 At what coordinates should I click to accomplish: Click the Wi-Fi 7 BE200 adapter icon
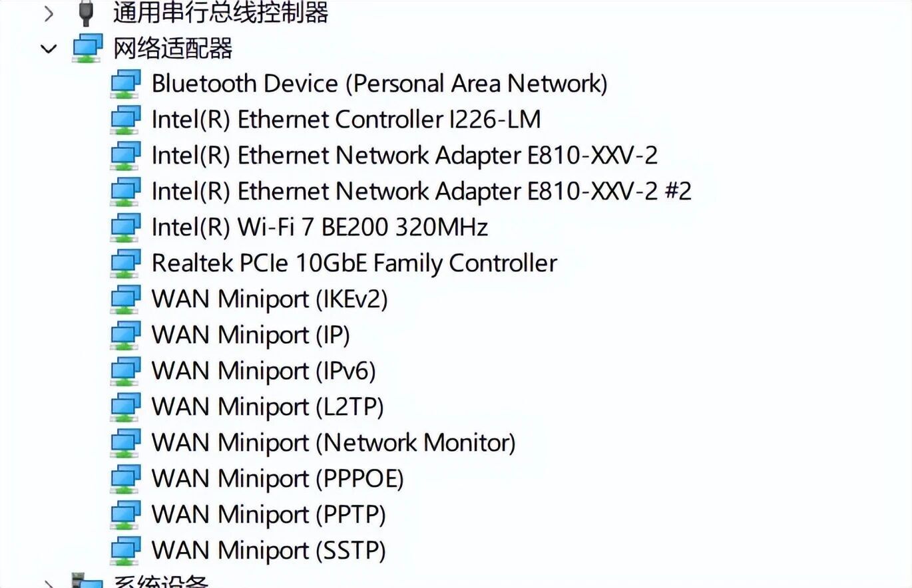(125, 227)
